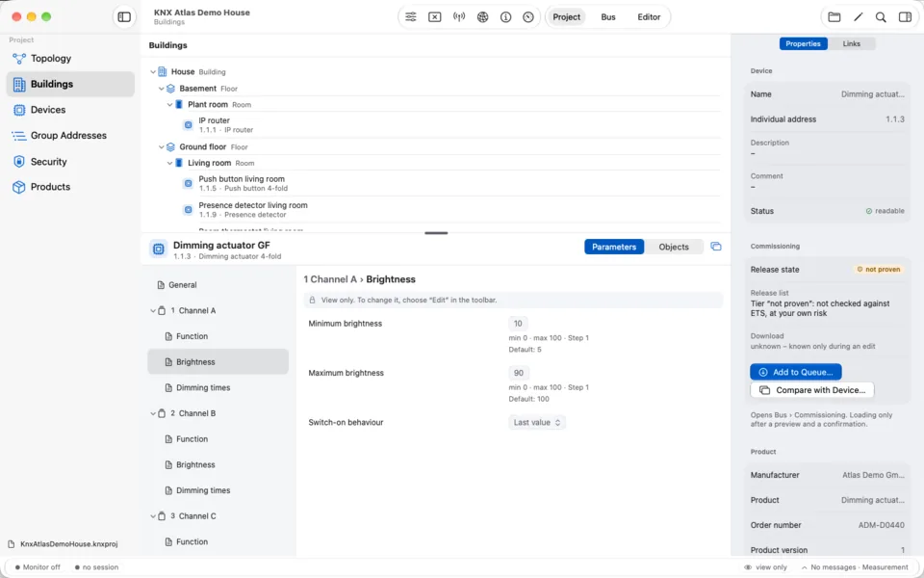Collapse the Plant room node
924x578 pixels.
click(x=169, y=105)
